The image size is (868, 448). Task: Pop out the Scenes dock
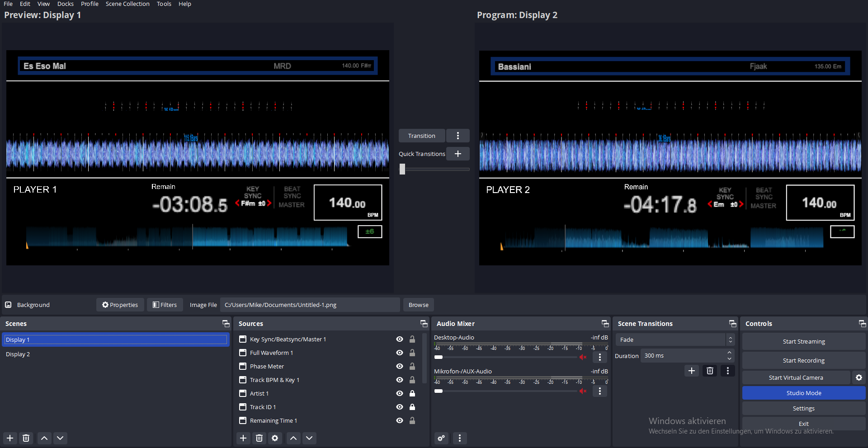click(x=226, y=324)
